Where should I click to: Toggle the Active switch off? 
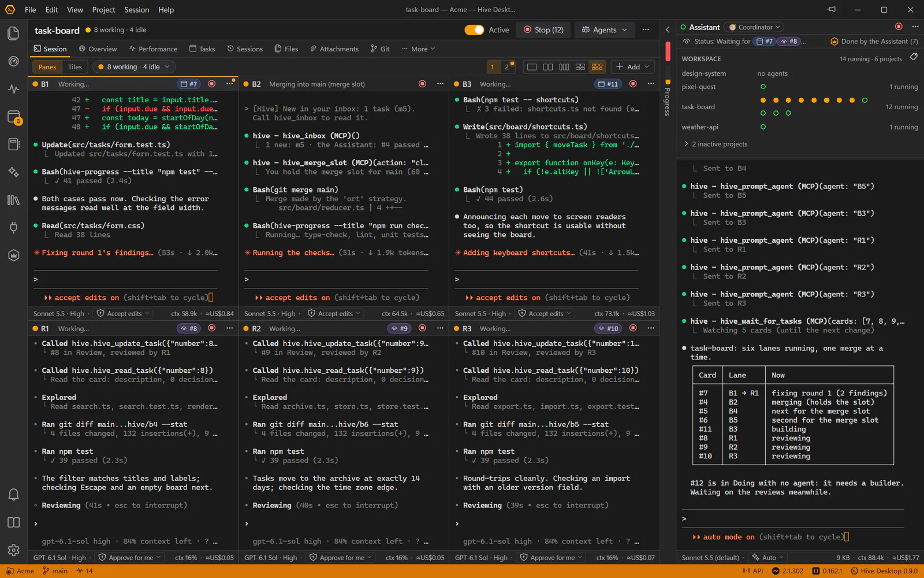(x=474, y=30)
